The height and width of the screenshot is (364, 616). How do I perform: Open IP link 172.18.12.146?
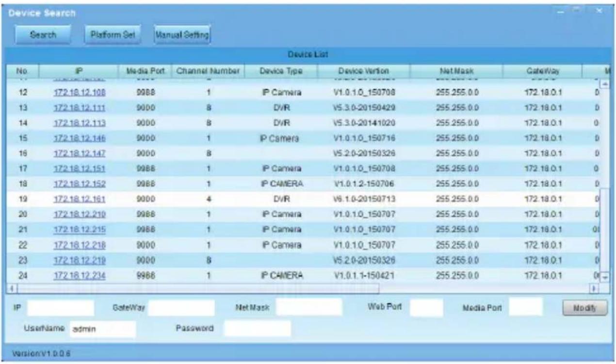coord(80,138)
